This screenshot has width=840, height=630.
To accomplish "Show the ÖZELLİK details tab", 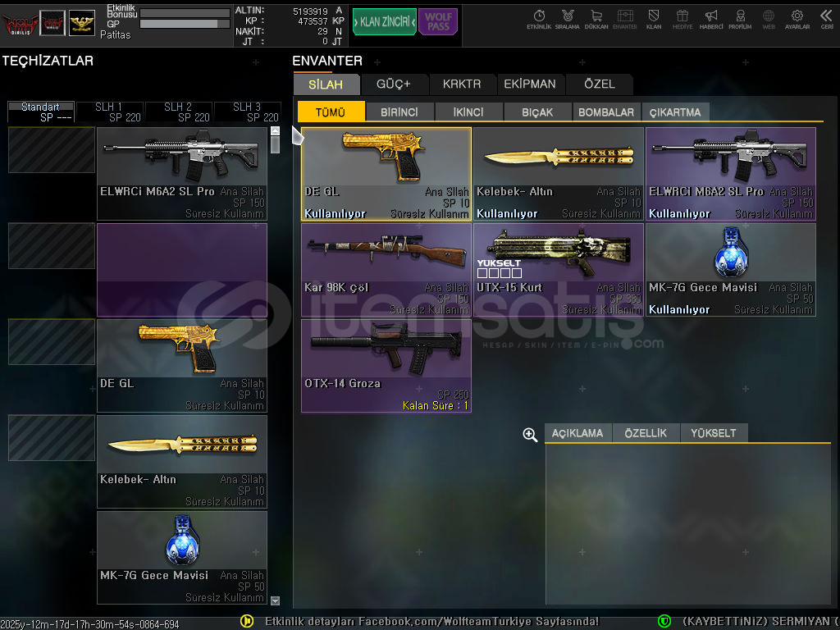I will tap(646, 433).
